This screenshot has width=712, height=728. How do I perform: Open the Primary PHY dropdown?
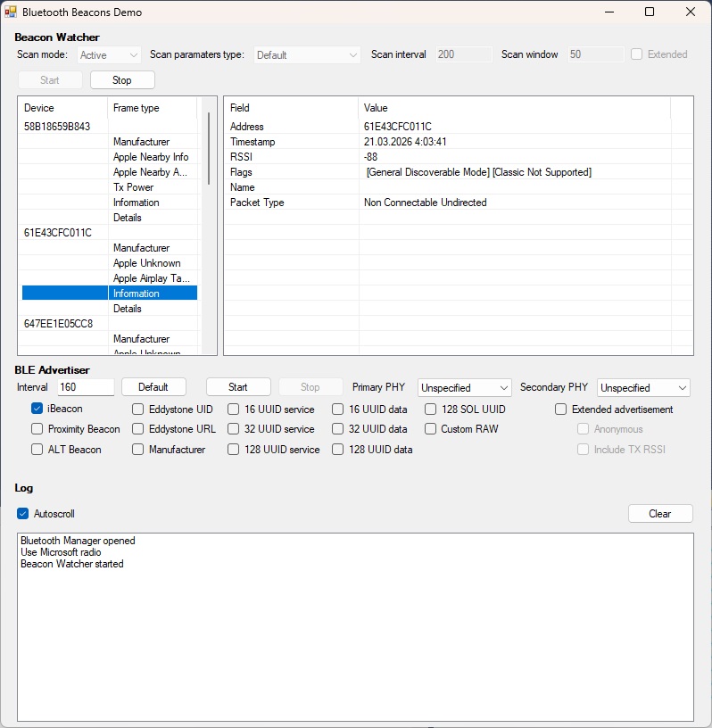(x=465, y=388)
